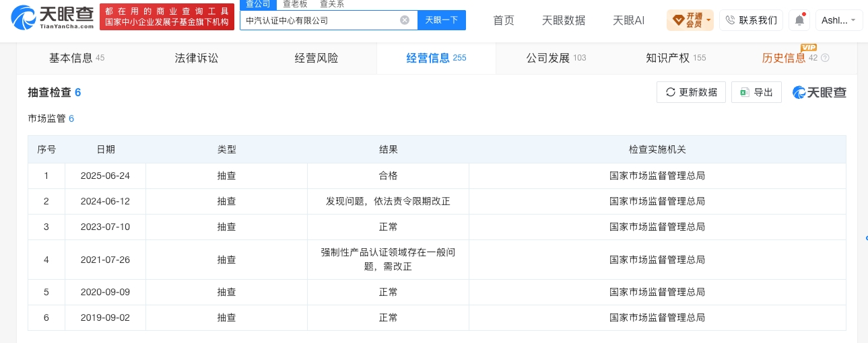
Task: Click 正常 result in the 2023-07-10 row
Action: point(388,227)
